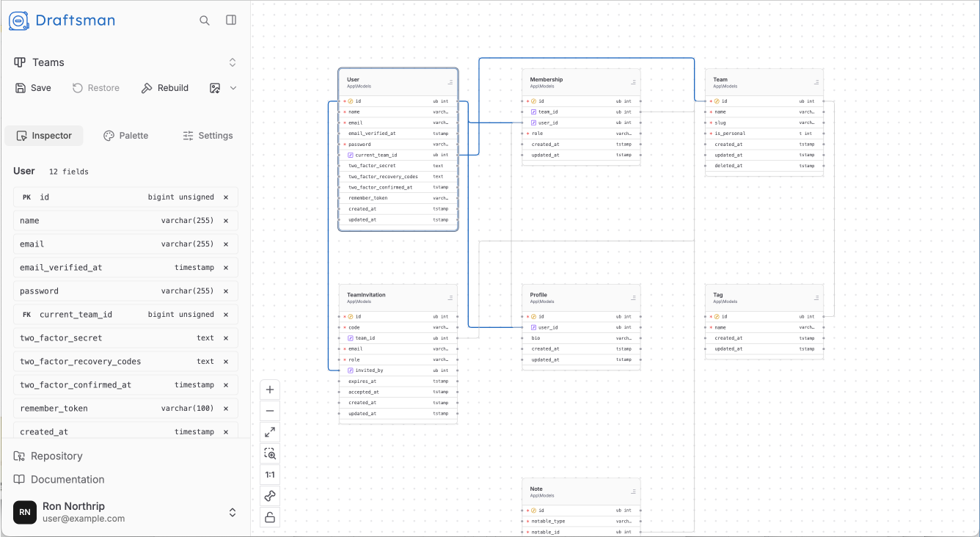This screenshot has width=980, height=537.
Task: Click the Rebuild button
Action: click(164, 88)
